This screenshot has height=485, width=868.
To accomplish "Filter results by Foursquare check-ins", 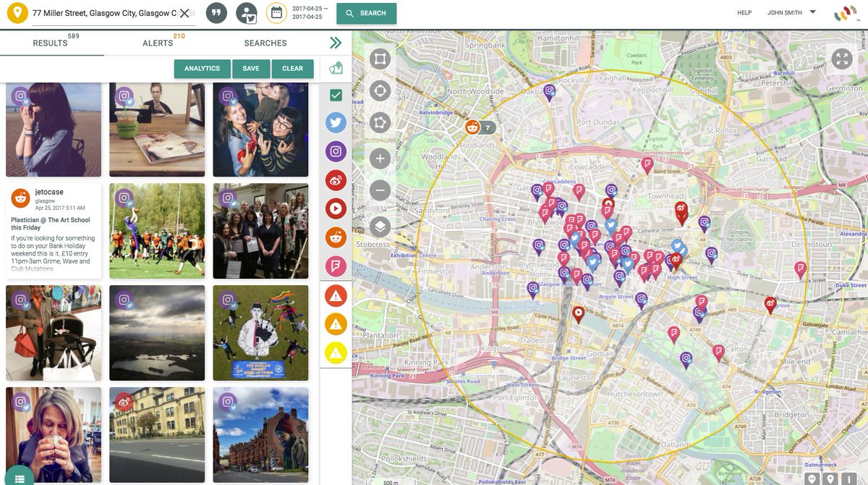I will tap(335, 266).
